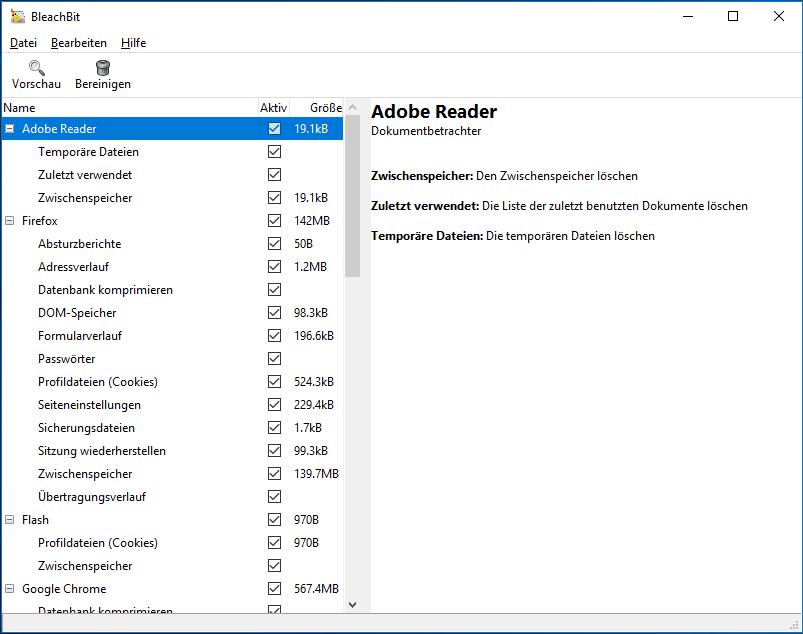Viewport: 803px width, 634px height.
Task: Click the 142MB size of Firefox
Action: [x=312, y=221]
